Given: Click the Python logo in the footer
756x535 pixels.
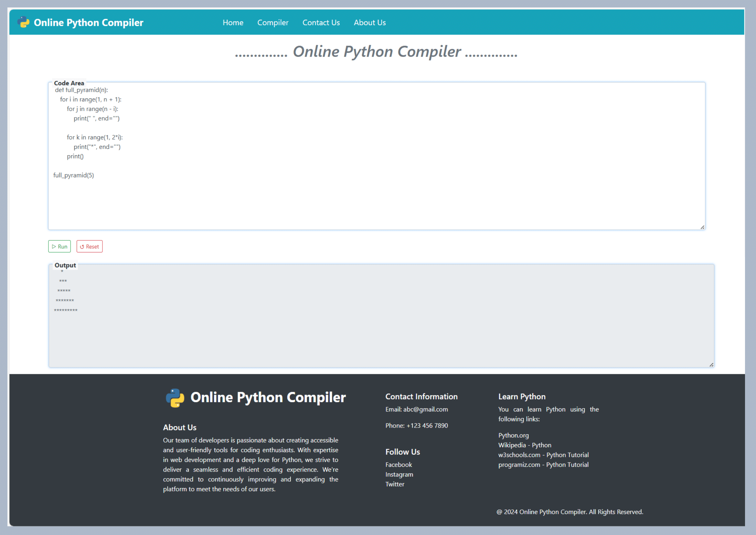Looking at the screenshot, I should point(175,398).
